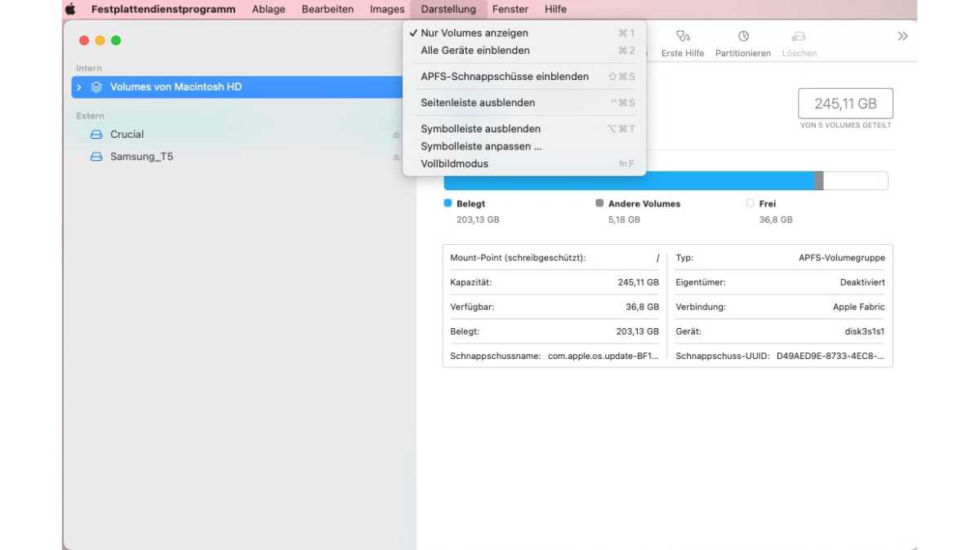Open the Apple menu
This screenshot has height=550, width=980.
[70, 9]
